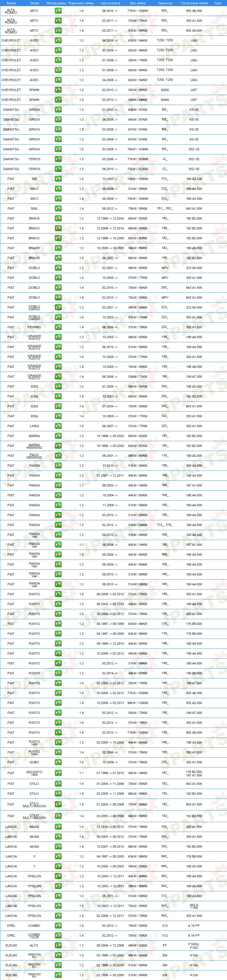
Task: Select production dates '12.2008 -> 12.2014'
Action: [110, 228]
